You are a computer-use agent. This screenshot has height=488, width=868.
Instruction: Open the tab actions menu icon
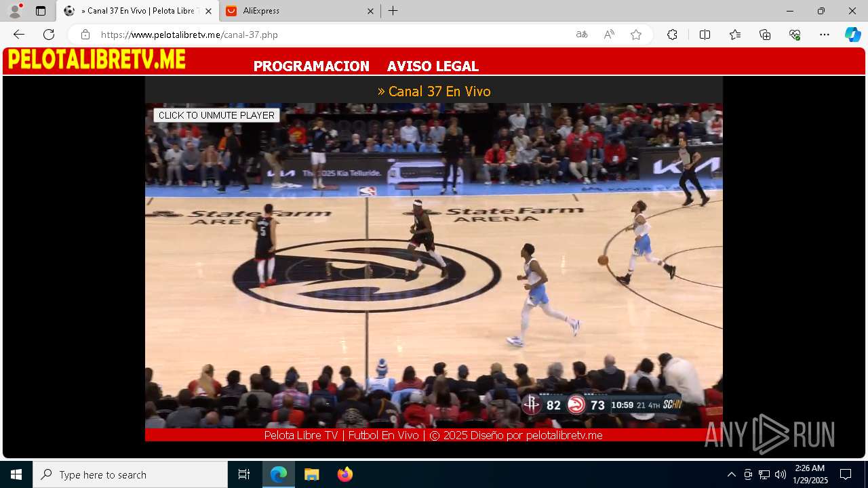pyautogui.click(x=41, y=11)
